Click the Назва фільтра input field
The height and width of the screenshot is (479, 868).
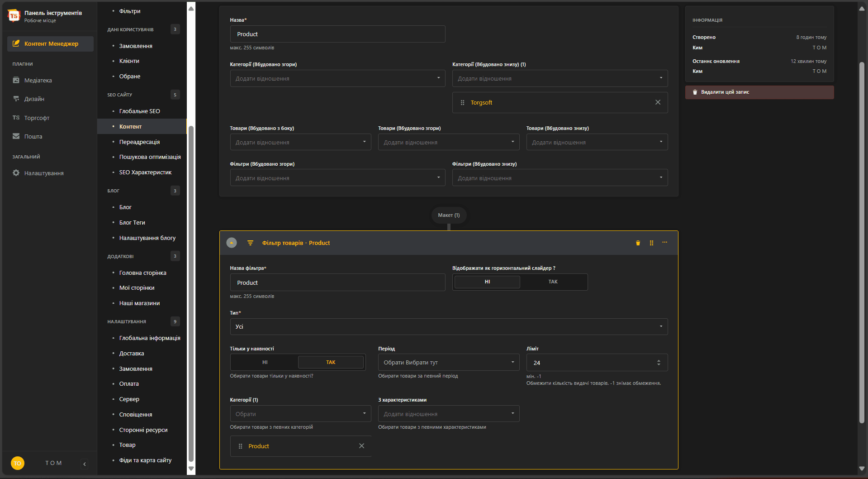tap(337, 283)
